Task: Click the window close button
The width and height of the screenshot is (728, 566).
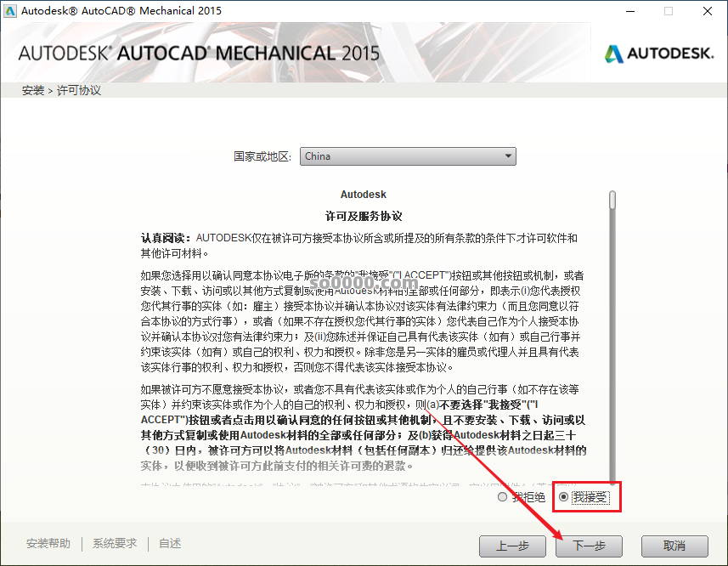Action: click(708, 11)
